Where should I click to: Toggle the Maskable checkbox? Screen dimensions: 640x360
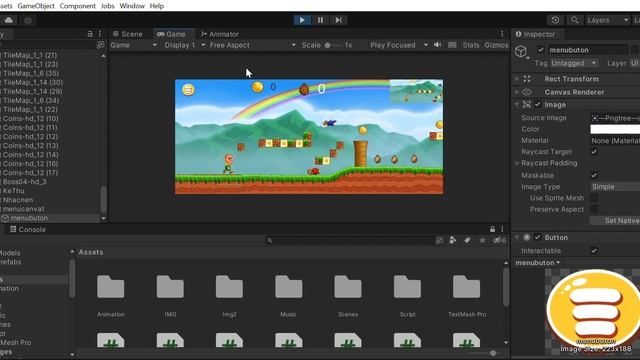pos(594,175)
